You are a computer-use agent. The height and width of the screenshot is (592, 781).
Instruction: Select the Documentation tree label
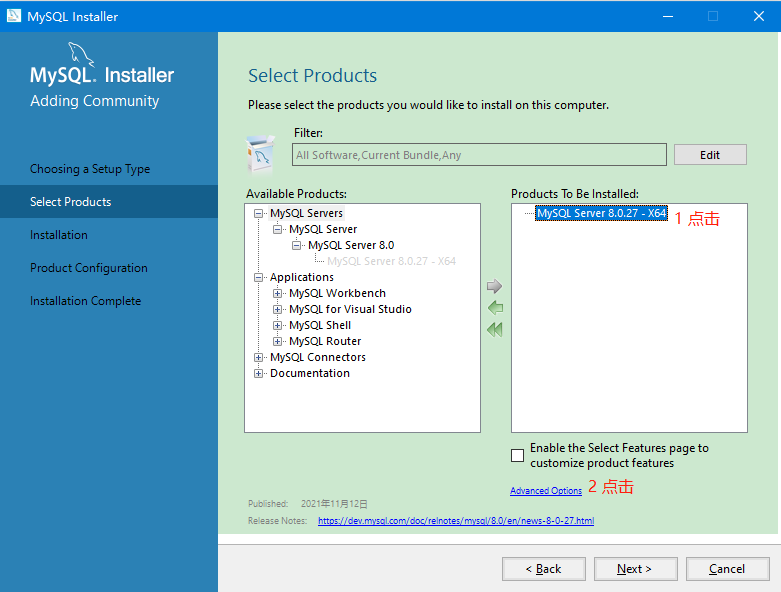tap(310, 372)
